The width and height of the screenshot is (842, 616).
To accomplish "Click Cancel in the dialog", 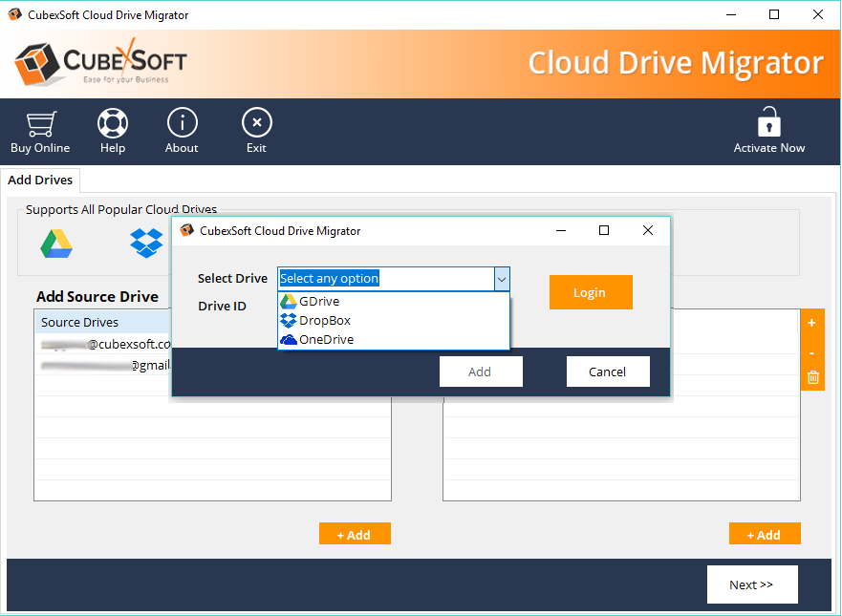I will [608, 372].
